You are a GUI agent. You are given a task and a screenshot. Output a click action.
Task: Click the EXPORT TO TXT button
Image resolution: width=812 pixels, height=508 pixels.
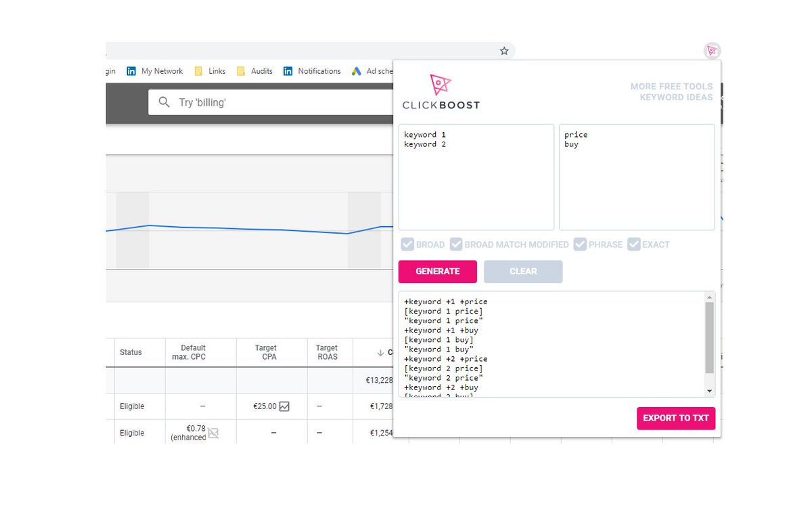pyautogui.click(x=675, y=418)
